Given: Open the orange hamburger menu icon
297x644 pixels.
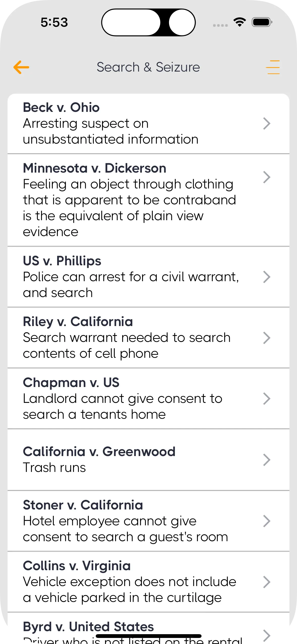Looking at the screenshot, I should coord(273,67).
